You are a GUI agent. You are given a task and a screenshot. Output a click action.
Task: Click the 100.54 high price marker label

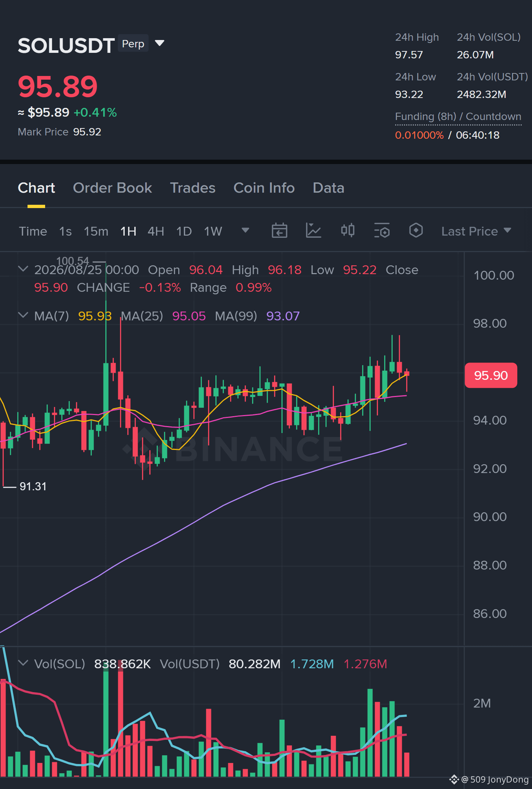(x=73, y=261)
